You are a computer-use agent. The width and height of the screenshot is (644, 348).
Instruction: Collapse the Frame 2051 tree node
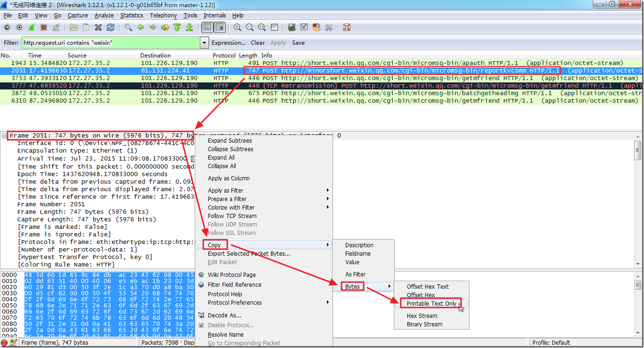(x=5, y=136)
